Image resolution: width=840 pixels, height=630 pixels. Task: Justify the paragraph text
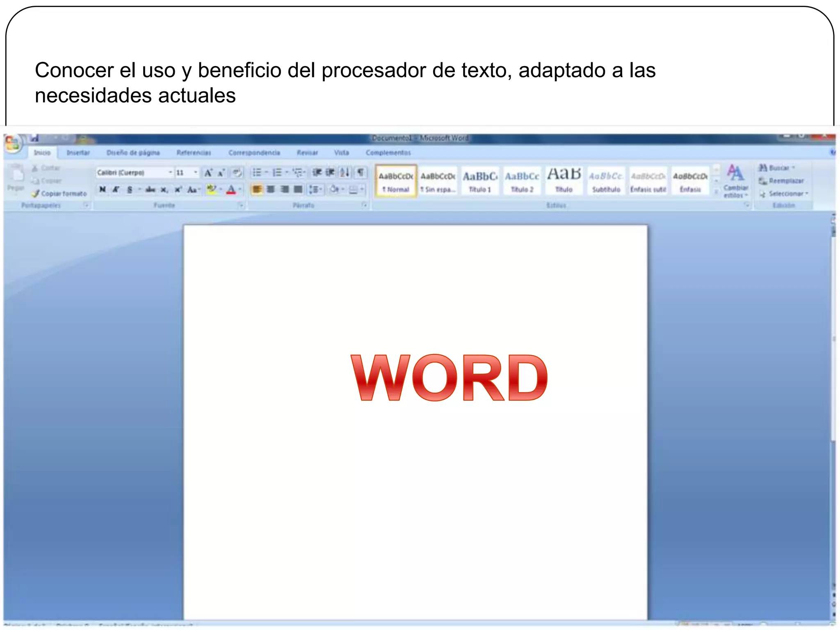click(x=299, y=189)
